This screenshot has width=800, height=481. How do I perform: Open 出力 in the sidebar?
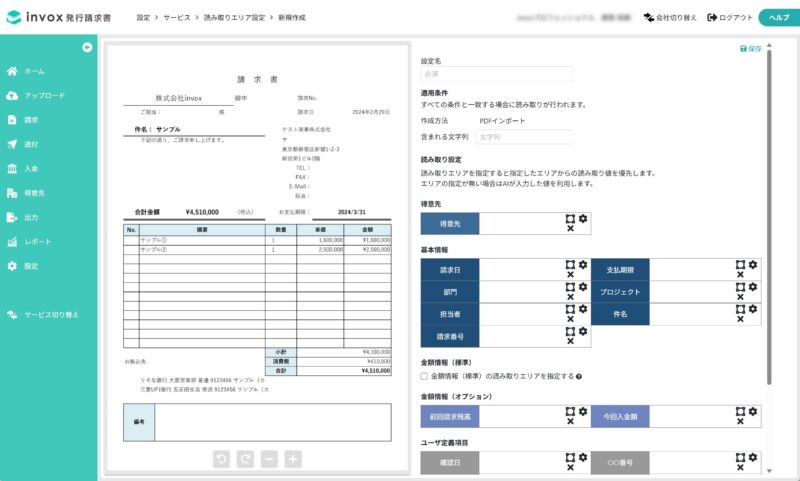pos(23,217)
